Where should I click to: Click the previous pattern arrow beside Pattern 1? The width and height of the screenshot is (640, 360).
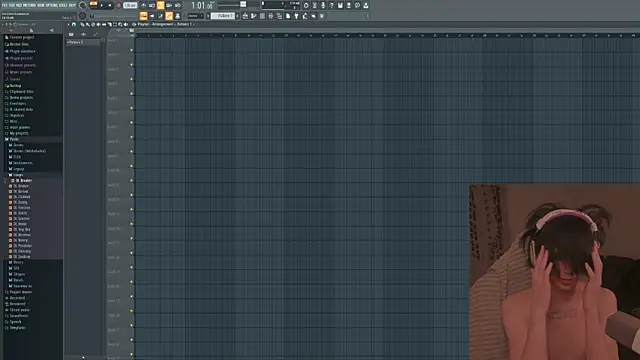[208, 16]
